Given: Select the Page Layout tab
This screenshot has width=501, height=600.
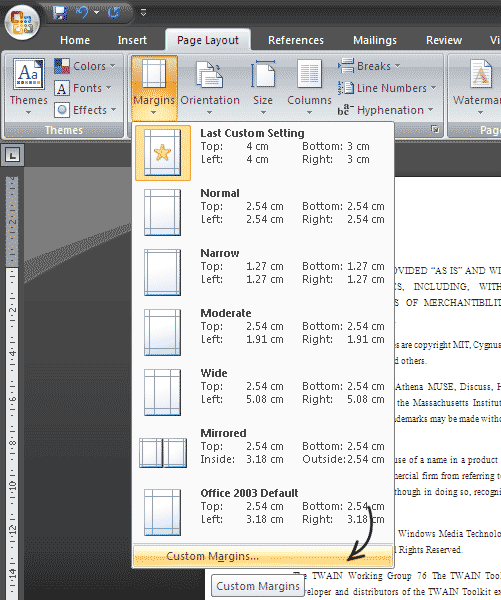Looking at the screenshot, I should click(x=208, y=40).
